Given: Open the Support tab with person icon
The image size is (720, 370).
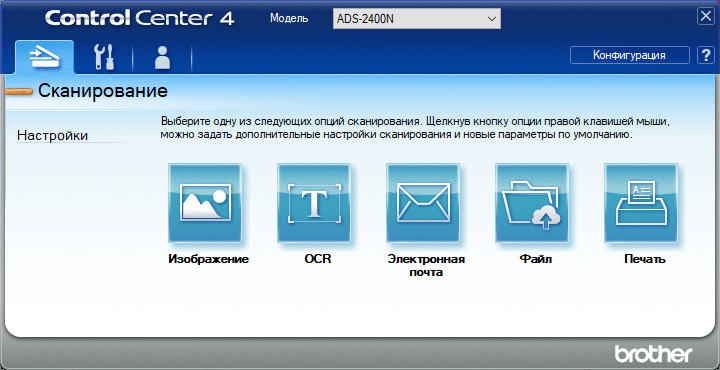Looking at the screenshot, I should pyautogui.click(x=163, y=57).
